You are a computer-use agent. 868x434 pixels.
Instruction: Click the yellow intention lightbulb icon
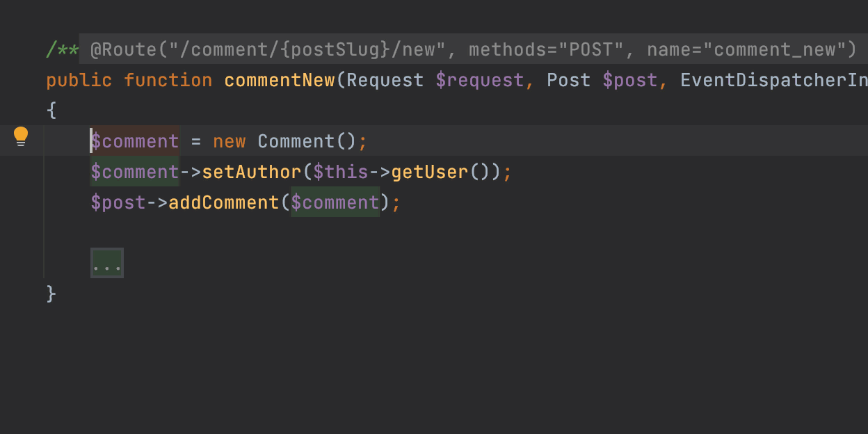click(21, 136)
